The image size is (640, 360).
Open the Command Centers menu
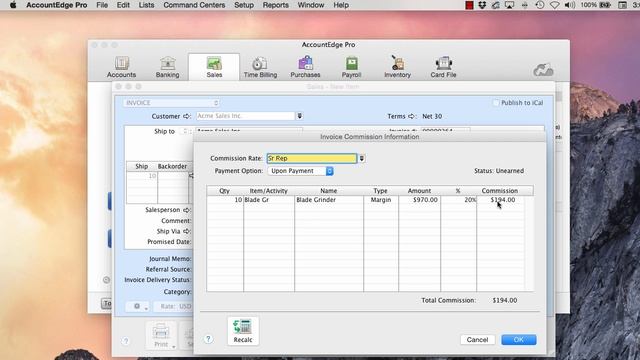click(194, 5)
